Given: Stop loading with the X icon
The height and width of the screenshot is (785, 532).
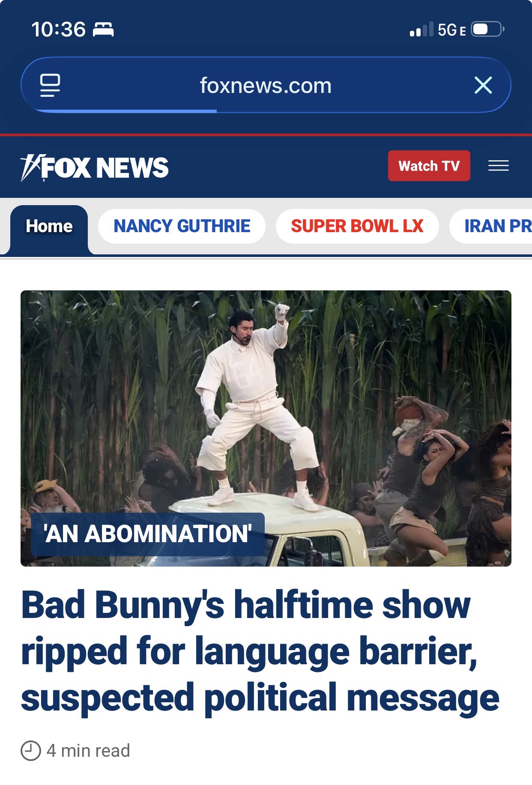Looking at the screenshot, I should [483, 85].
